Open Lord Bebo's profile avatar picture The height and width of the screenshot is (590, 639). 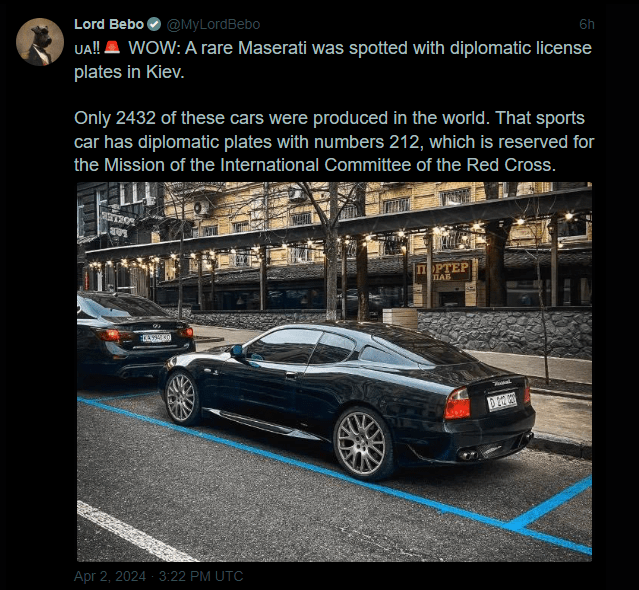pyautogui.click(x=40, y=42)
